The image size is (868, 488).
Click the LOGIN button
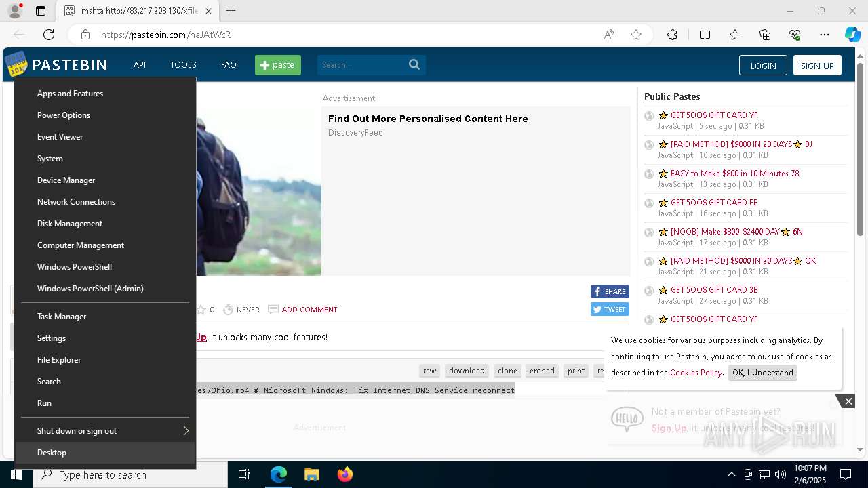[x=763, y=65]
